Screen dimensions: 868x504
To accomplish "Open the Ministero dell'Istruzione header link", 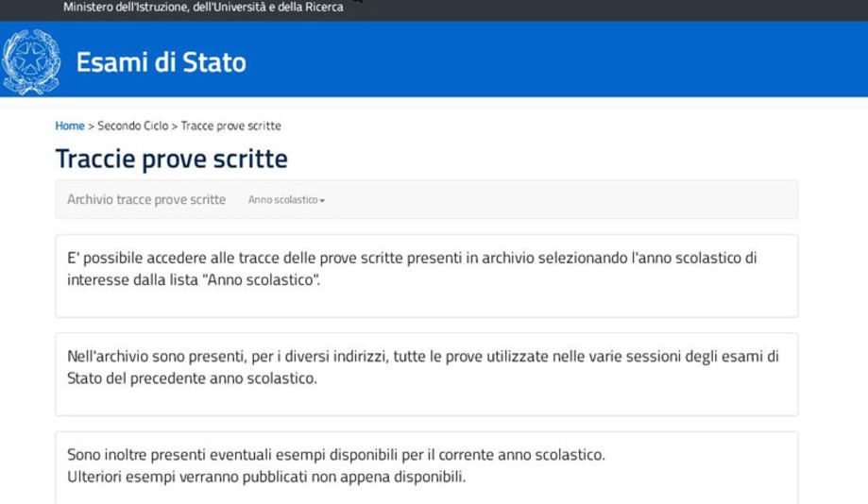I will point(203,8).
